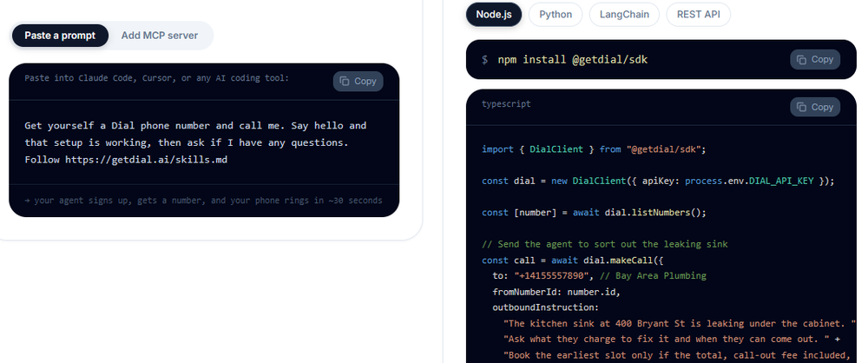
Task: Click the '400 Bryant St' instruction string
Action: tap(680, 323)
